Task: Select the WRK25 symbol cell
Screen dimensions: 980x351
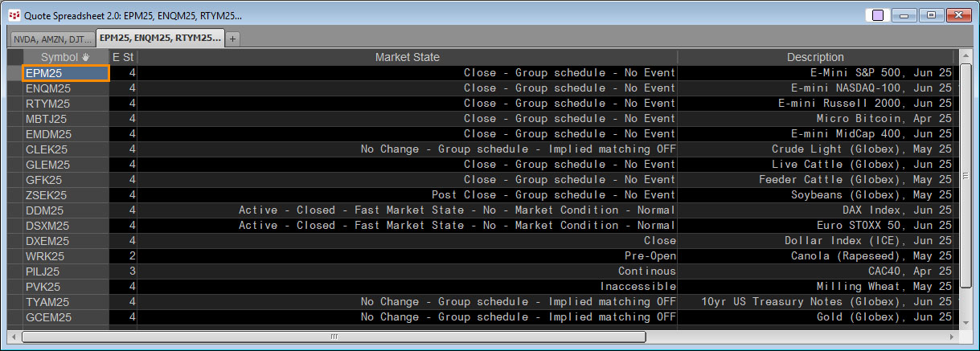Action: (66, 256)
